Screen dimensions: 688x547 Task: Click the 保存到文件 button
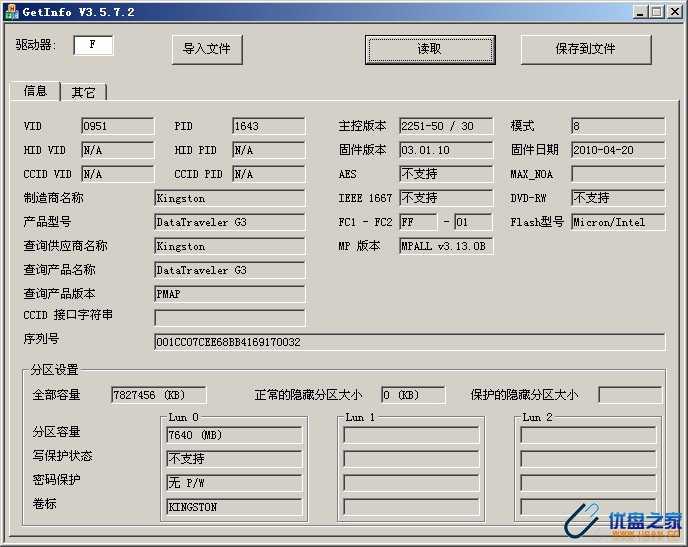pos(586,50)
